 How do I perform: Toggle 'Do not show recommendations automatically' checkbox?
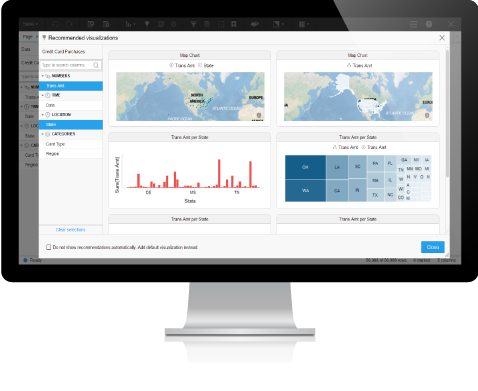coord(49,247)
